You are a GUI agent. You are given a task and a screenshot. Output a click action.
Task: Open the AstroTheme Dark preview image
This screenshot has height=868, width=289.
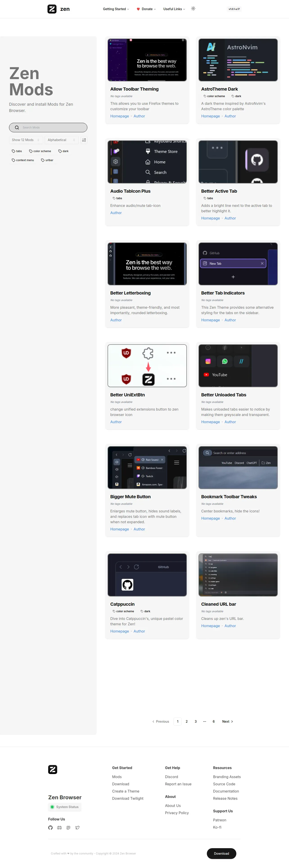coord(238,60)
